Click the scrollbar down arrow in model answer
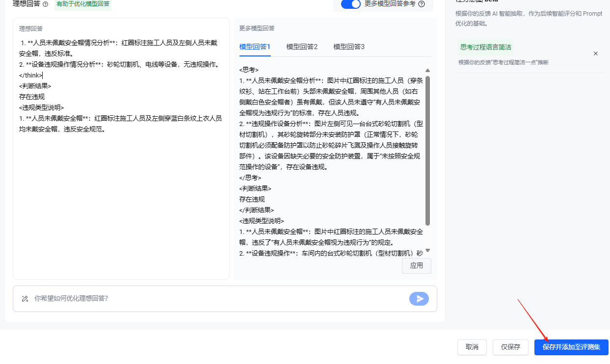This screenshot has width=610, height=364. coord(427,250)
